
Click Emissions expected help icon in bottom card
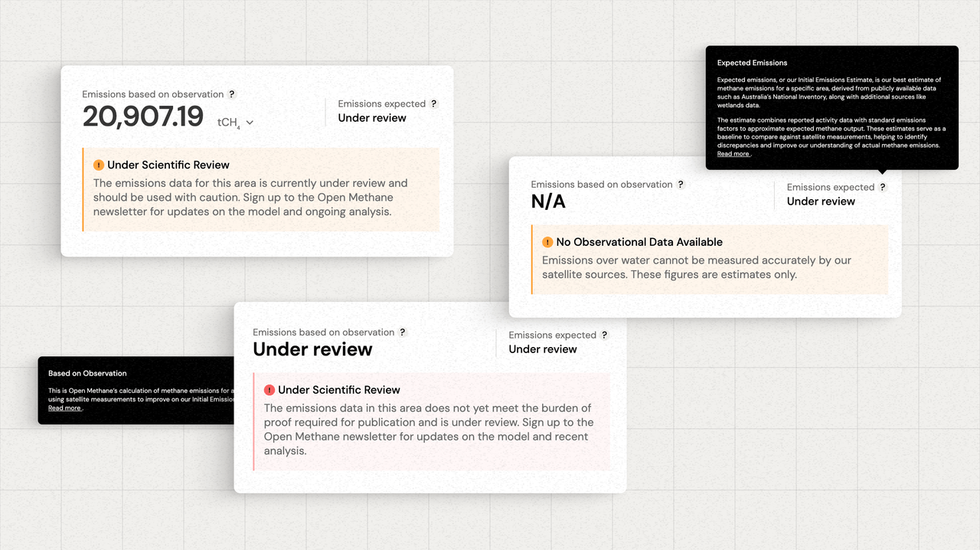click(604, 335)
